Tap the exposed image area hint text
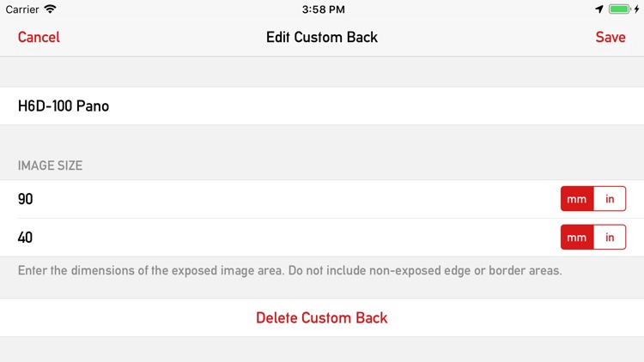The image size is (644, 362). point(289,270)
